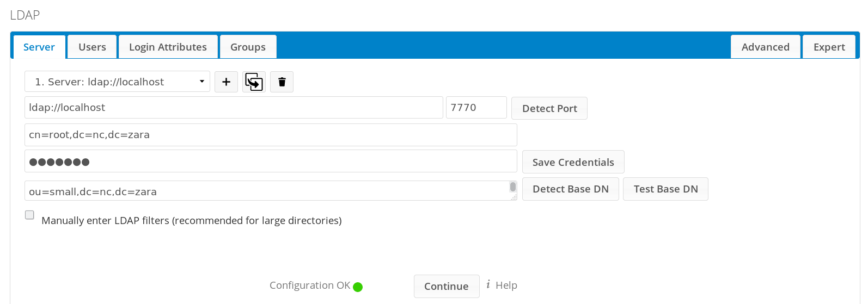Copy current configuration into new binding
The width and height of the screenshot is (868, 304).
(254, 82)
